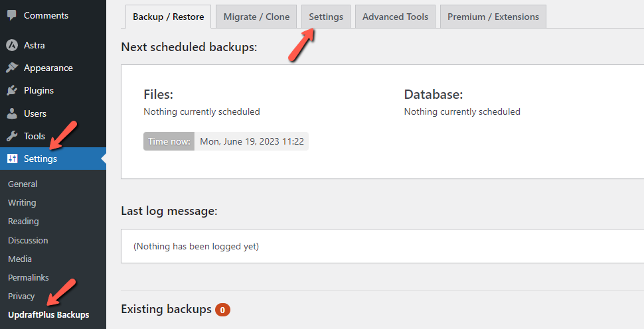Screen dimensions: 644x329
Task: Click the Tools wrench icon
Action: (x=12, y=136)
